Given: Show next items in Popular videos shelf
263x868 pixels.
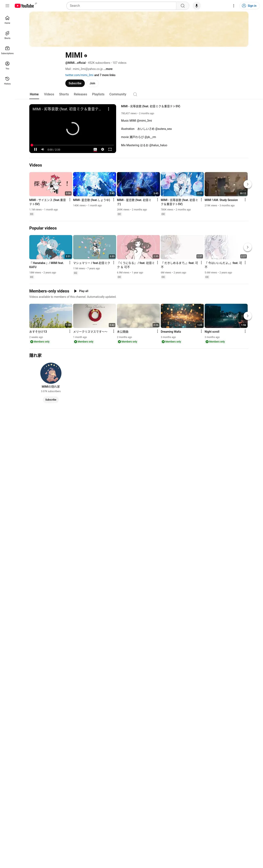Looking at the screenshot, I should pyautogui.click(x=247, y=247).
